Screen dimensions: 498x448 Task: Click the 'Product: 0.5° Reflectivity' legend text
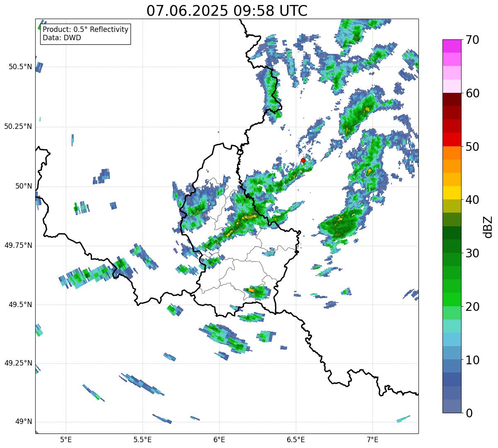[85, 30]
